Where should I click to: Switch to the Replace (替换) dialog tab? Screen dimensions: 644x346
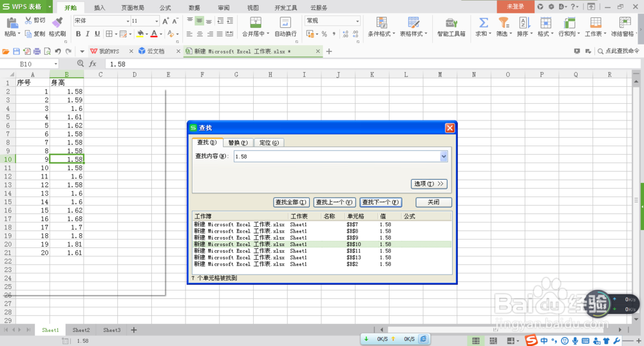click(238, 142)
